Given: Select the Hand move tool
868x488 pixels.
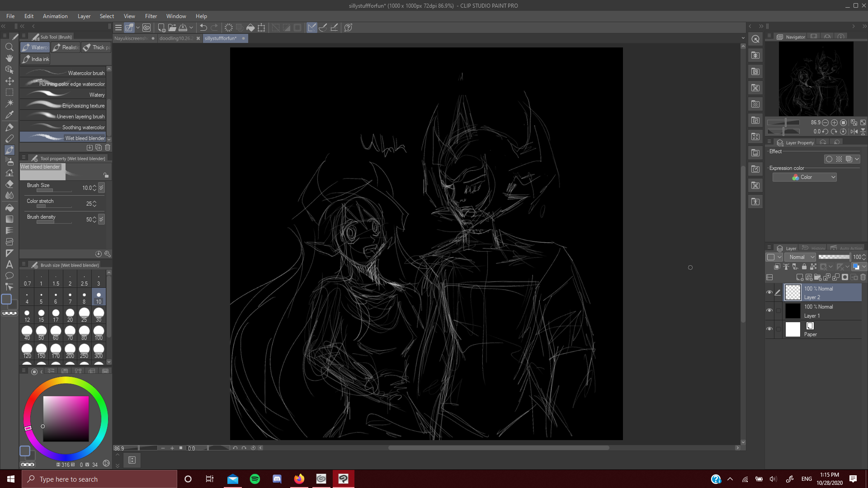Looking at the screenshot, I should (x=9, y=58).
